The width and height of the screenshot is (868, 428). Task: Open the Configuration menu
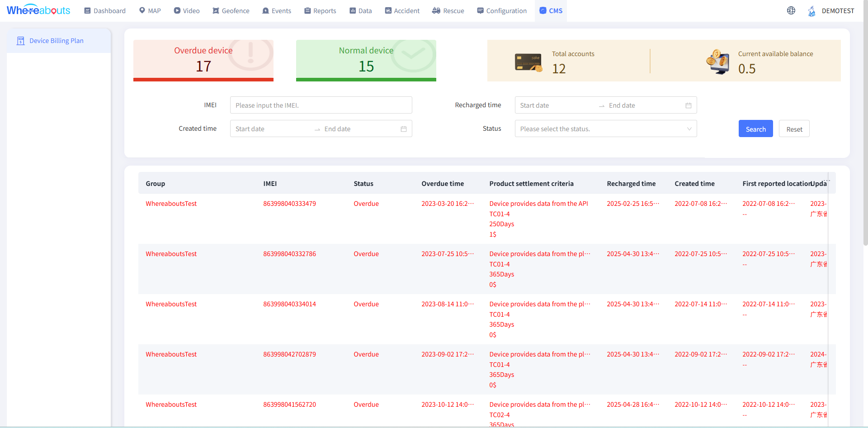click(x=502, y=11)
